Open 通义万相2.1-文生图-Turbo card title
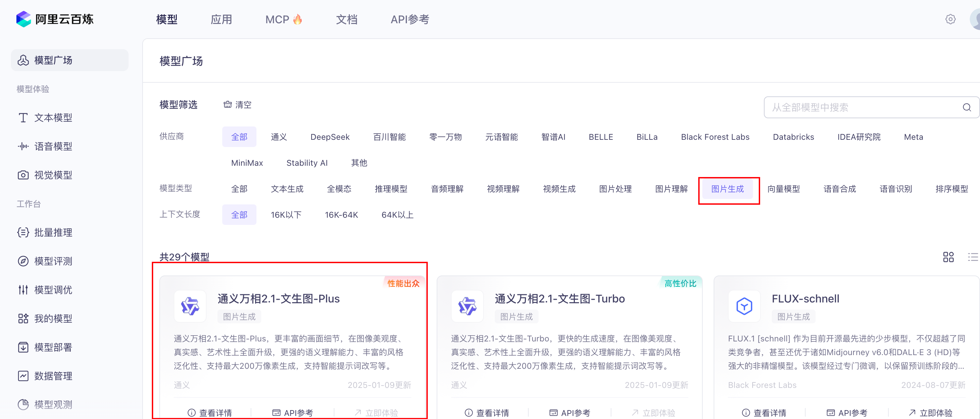Image resolution: width=980 pixels, height=419 pixels. [559, 299]
